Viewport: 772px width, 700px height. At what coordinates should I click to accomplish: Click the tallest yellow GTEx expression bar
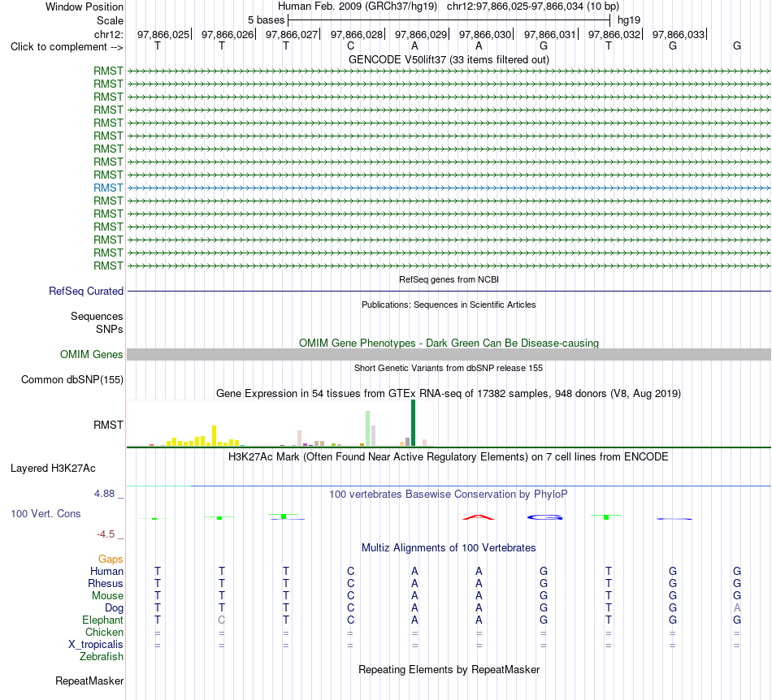[215, 436]
